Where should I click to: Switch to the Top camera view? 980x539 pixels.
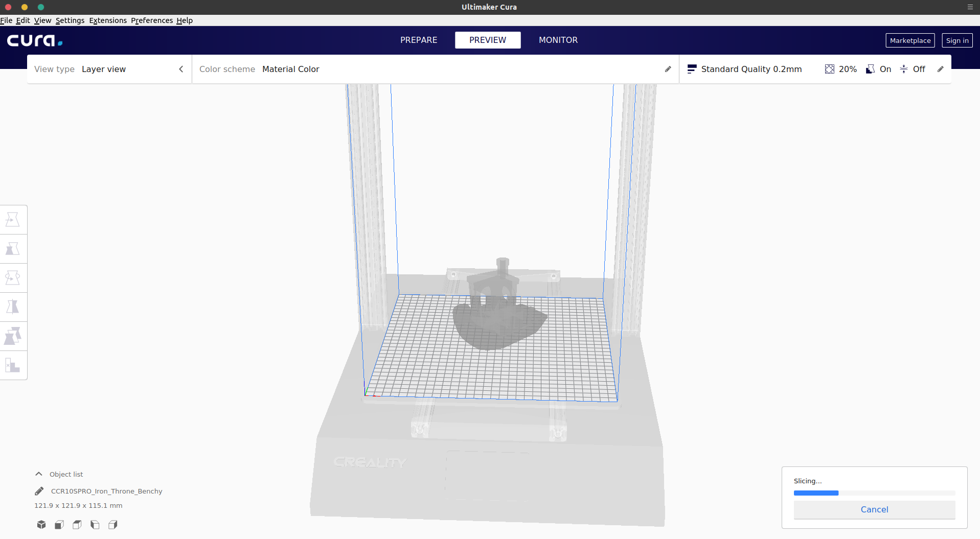click(77, 525)
